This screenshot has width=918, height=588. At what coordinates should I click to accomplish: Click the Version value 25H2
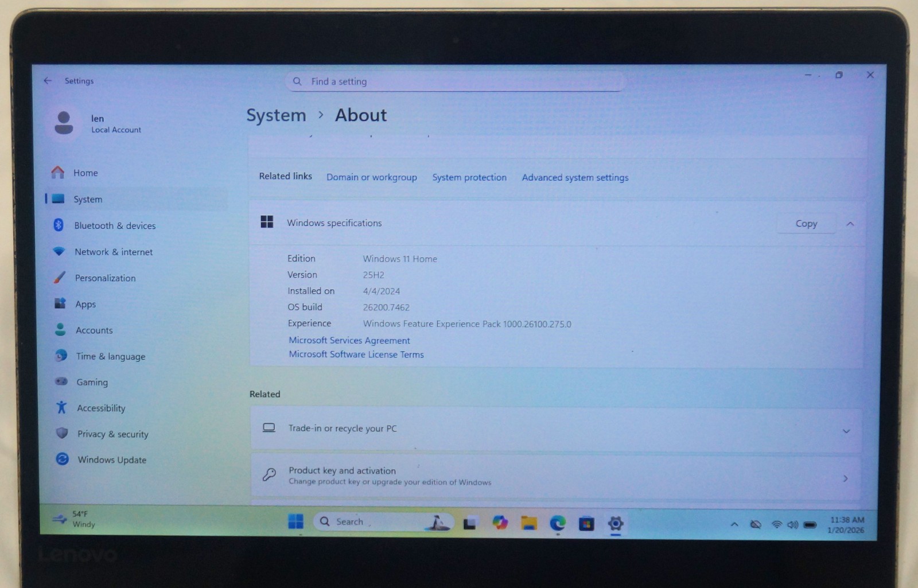[x=374, y=275]
